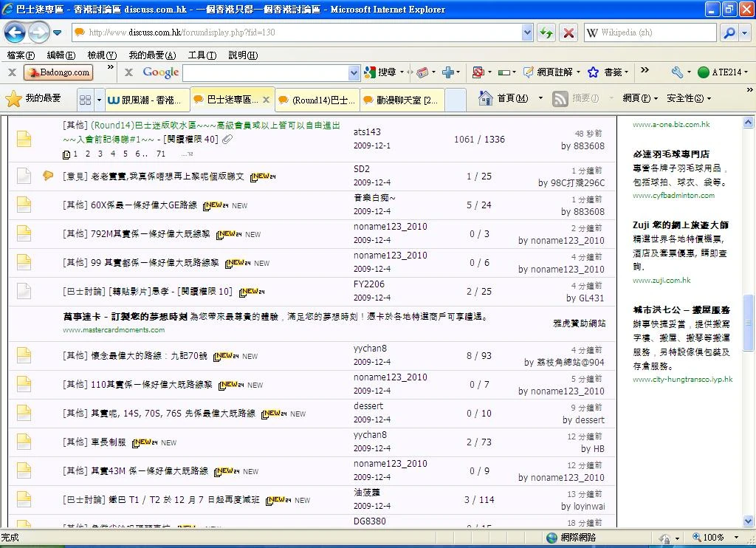Click the 網頁註解 toolbar button
The image size is (756, 548).
click(549, 72)
